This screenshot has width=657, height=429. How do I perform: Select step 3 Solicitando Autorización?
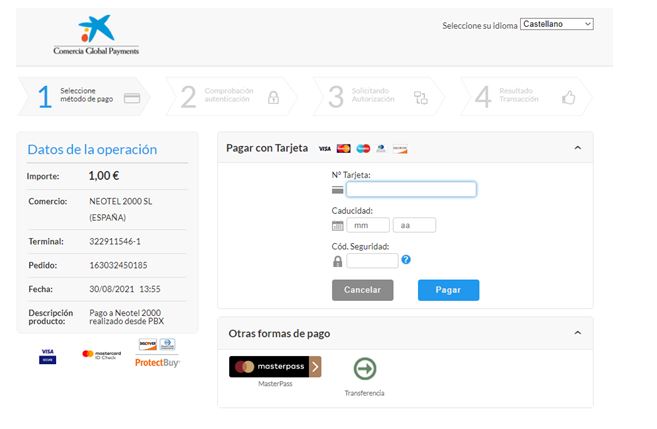pos(379,96)
